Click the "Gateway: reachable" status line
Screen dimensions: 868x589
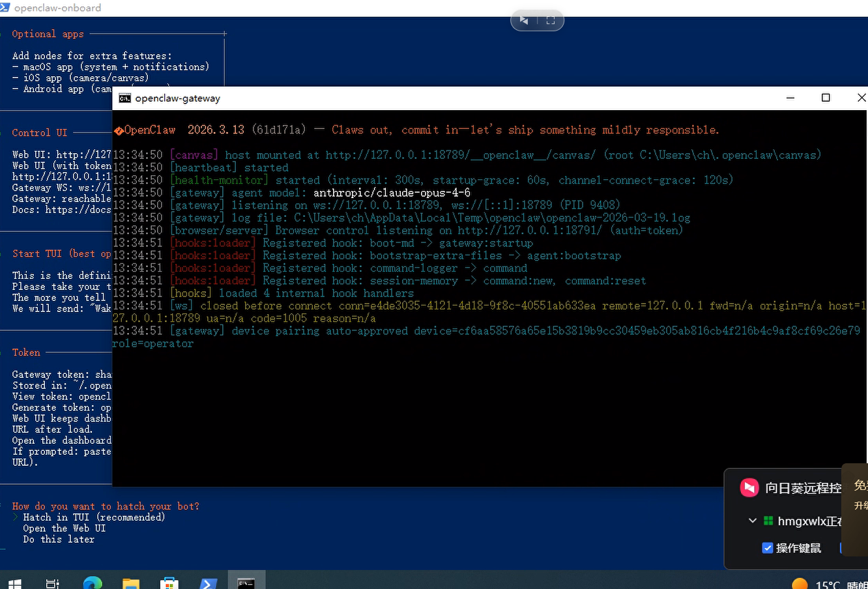[62, 199]
